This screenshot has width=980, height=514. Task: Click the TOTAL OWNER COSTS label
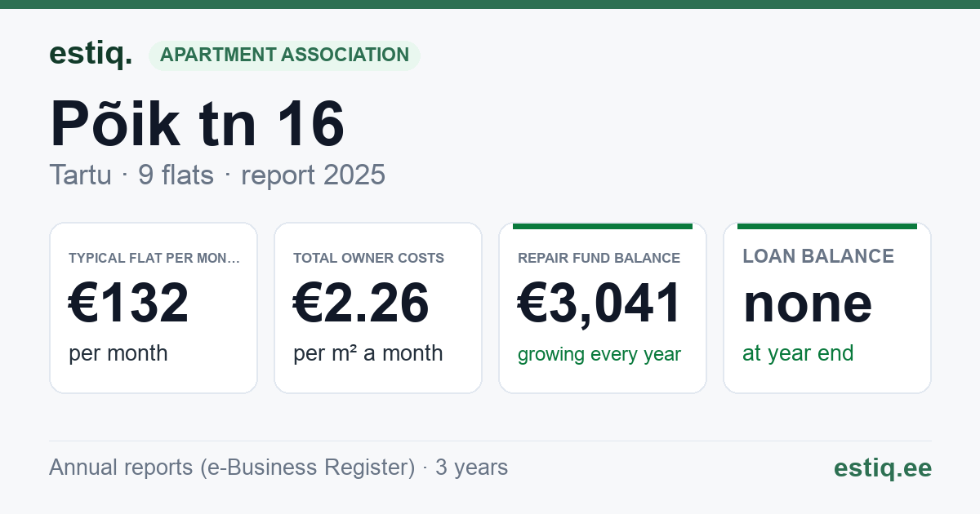coord(369,258)
